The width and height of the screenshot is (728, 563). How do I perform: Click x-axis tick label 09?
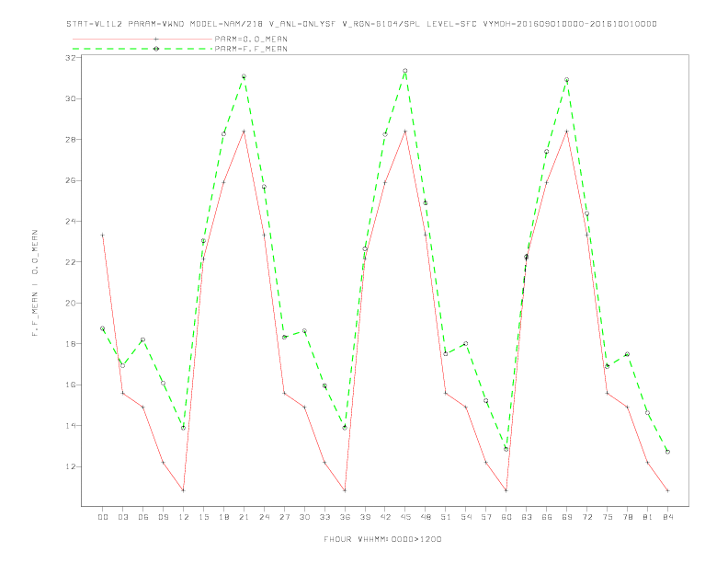pos(163,517)
